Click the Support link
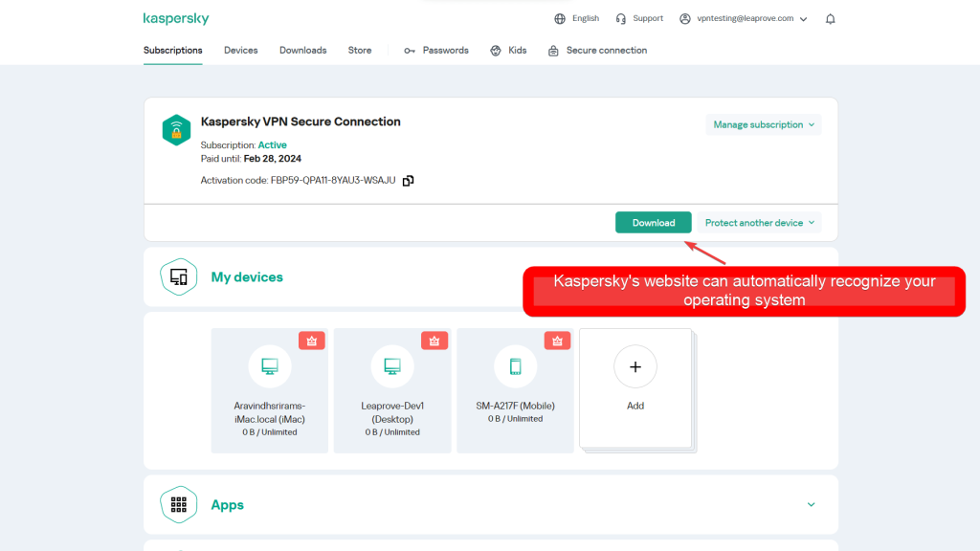This screenshot has width=980, height=551. coord(648,19)
